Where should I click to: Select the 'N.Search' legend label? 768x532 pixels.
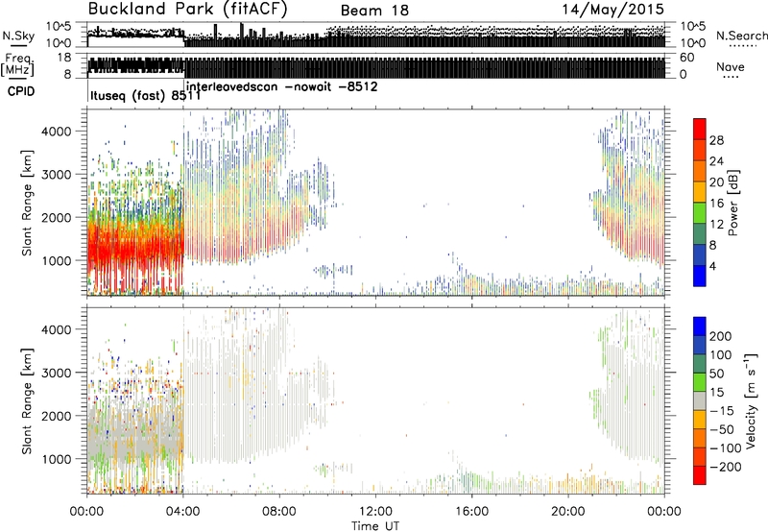click(x=741, y=36)
